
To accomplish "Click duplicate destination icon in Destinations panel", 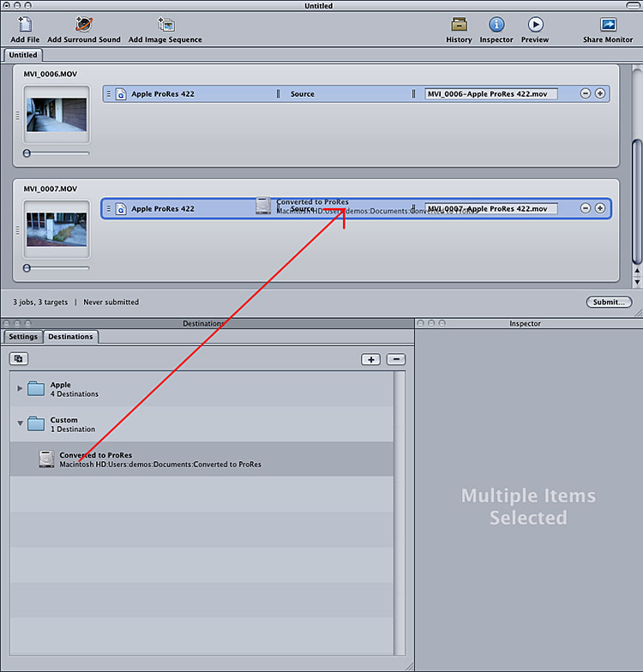I will [x=19, y=359].
